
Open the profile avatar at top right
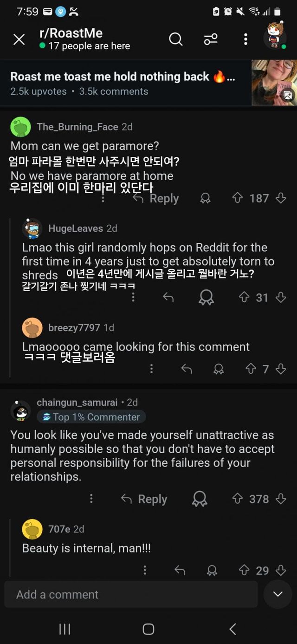pos(275,37)
